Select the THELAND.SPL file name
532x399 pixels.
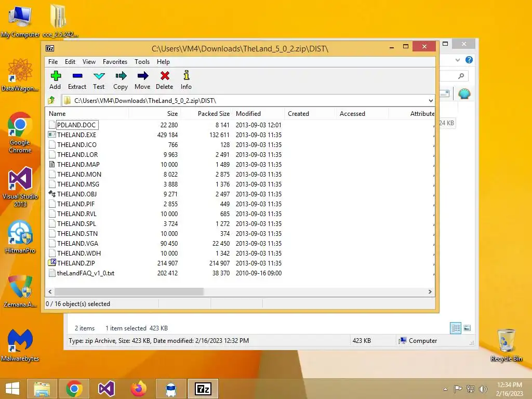click(76, 223)
